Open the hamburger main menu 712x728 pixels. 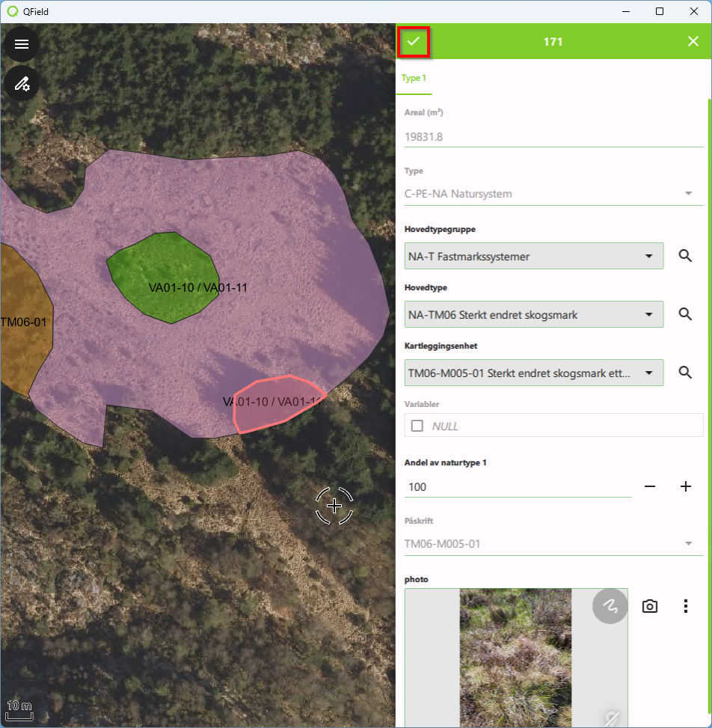pyautogui.click(x=22, y=44)
